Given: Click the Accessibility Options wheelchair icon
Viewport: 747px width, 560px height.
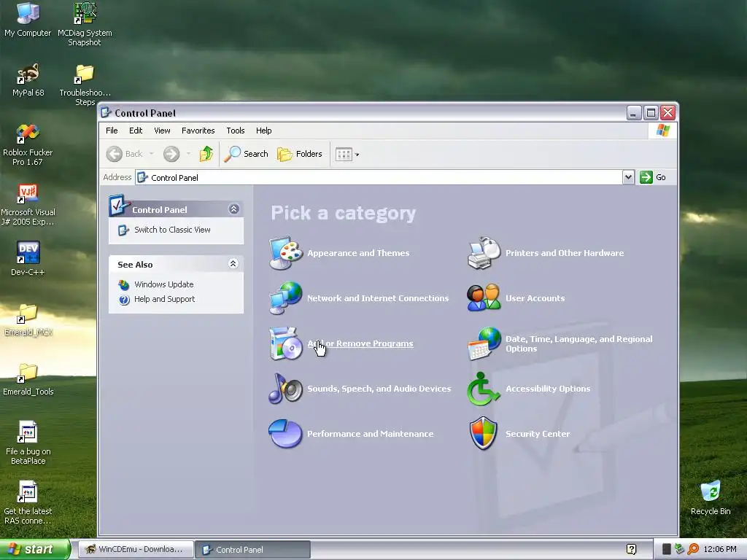Looking at the screenshot, I should 484,388.
